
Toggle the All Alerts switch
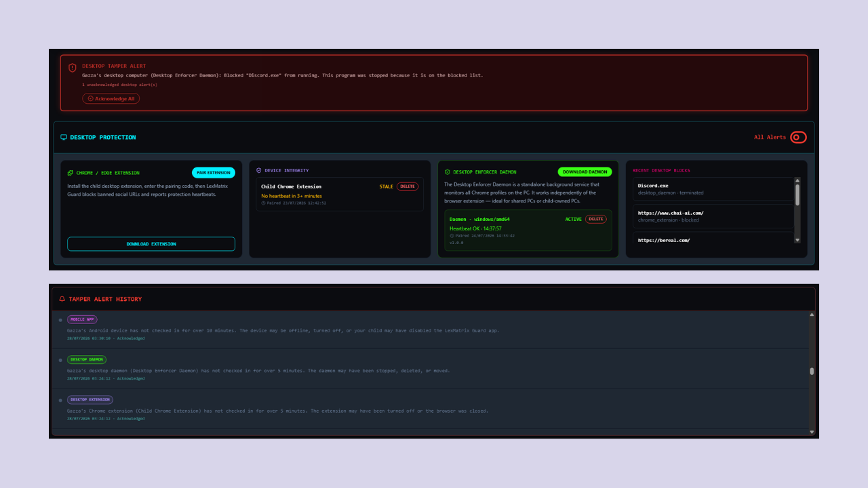pyautogui.click(x=799, y=137)
